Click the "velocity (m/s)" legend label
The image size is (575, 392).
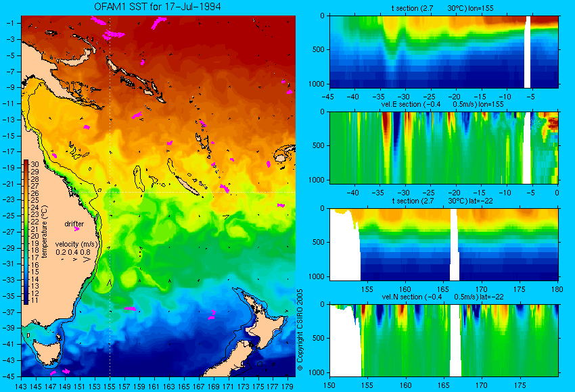76,244
